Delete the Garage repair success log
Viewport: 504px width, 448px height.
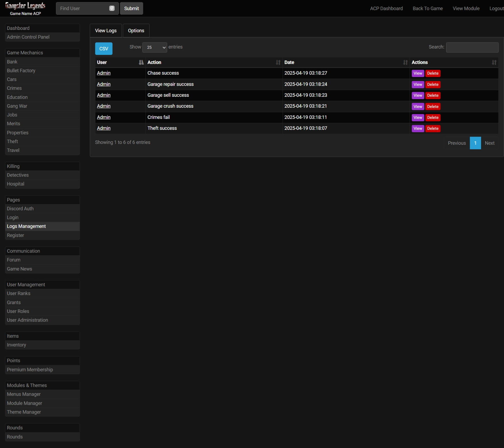(x=432, y=84)
